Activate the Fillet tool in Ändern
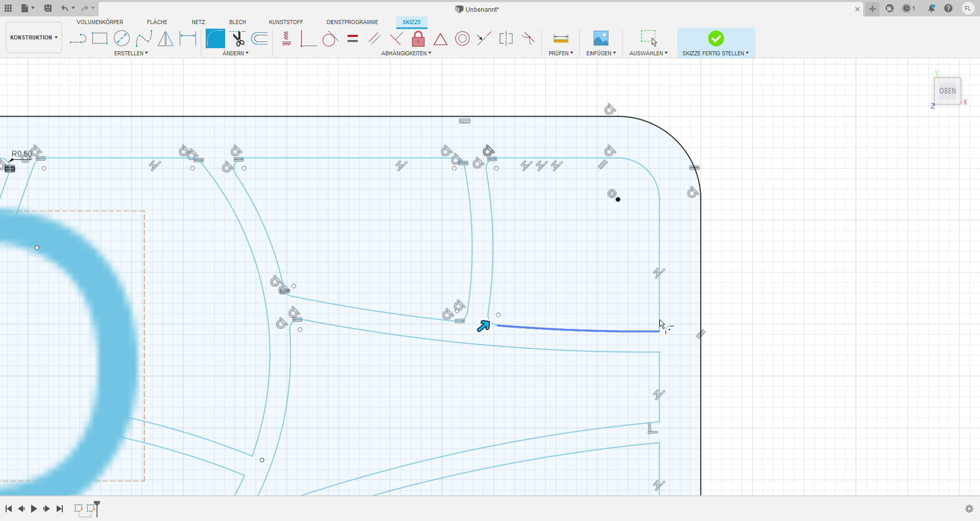 215,39
